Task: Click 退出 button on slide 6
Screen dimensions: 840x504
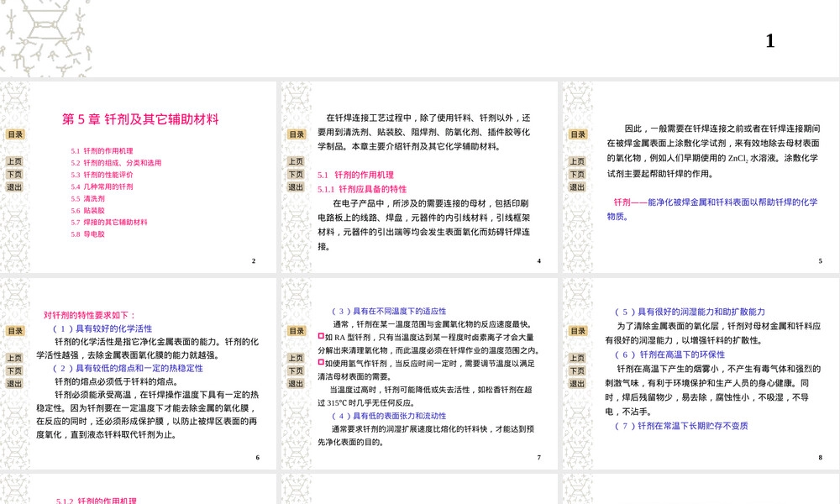Action: click(14, 384)
